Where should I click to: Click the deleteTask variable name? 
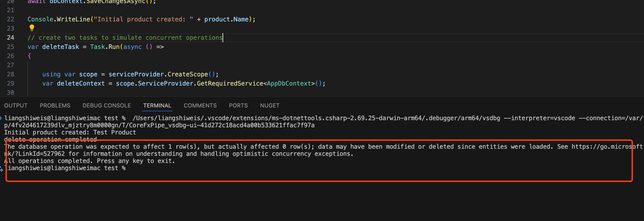[x=61, y=47]
